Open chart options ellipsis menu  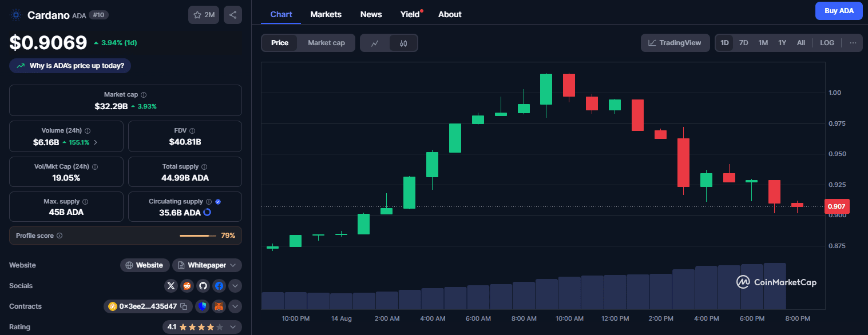pos(853,43)
